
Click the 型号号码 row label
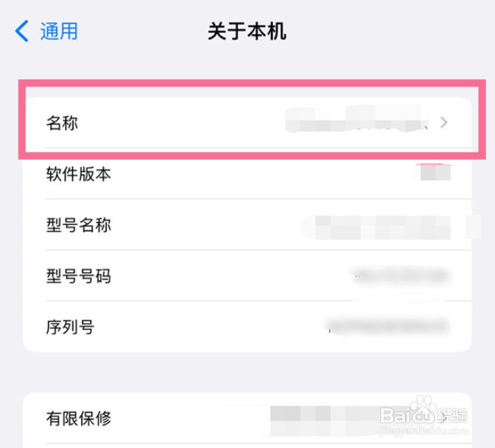(x=78, y=276)
